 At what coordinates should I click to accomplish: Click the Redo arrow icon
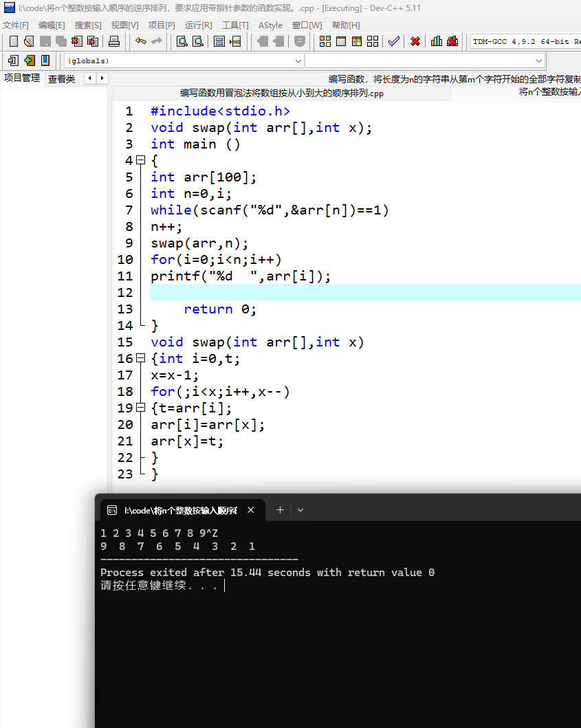click(x=157, y=41)
